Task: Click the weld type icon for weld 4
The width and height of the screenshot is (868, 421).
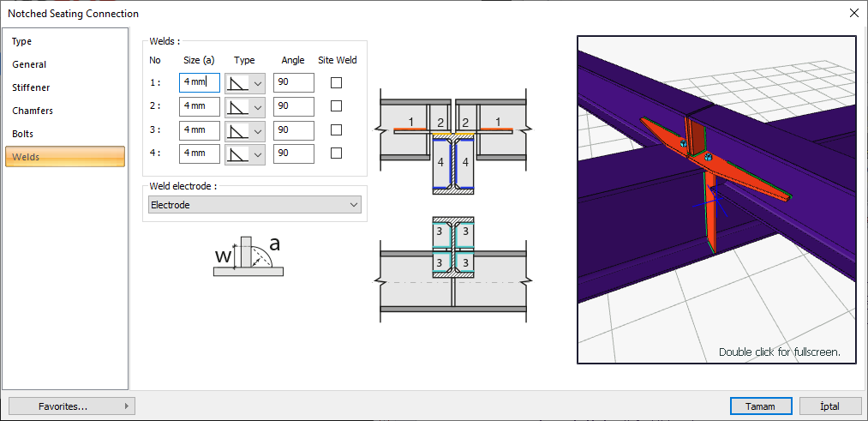Action: click(x=237, y=154)
